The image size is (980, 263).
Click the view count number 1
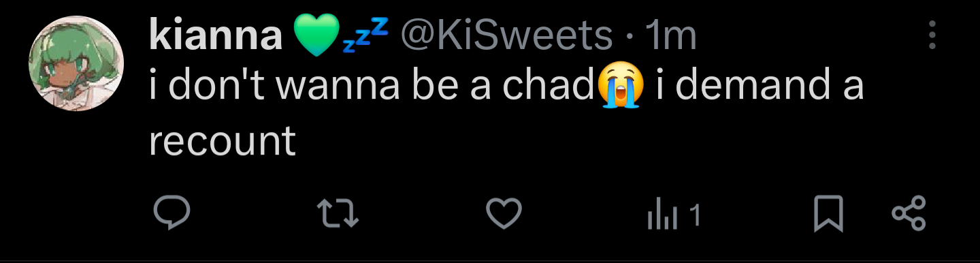click(x=694, y=215)
